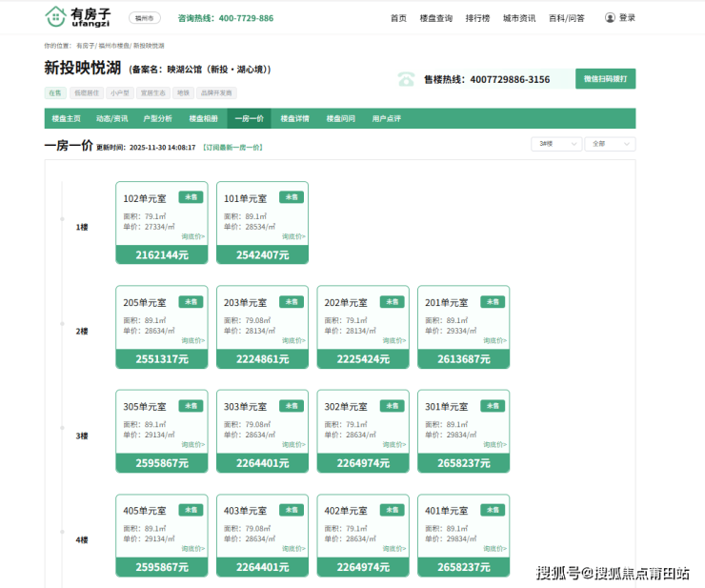Open 排行榜 in the top navigation
Viewport: 705px width, 588px height.
coord(477,18)
